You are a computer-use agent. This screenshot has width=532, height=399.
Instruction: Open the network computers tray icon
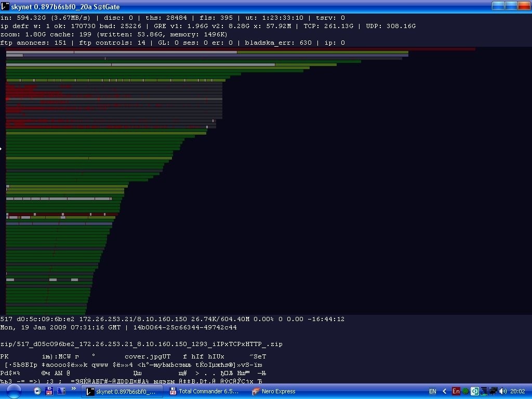[493, 391]
